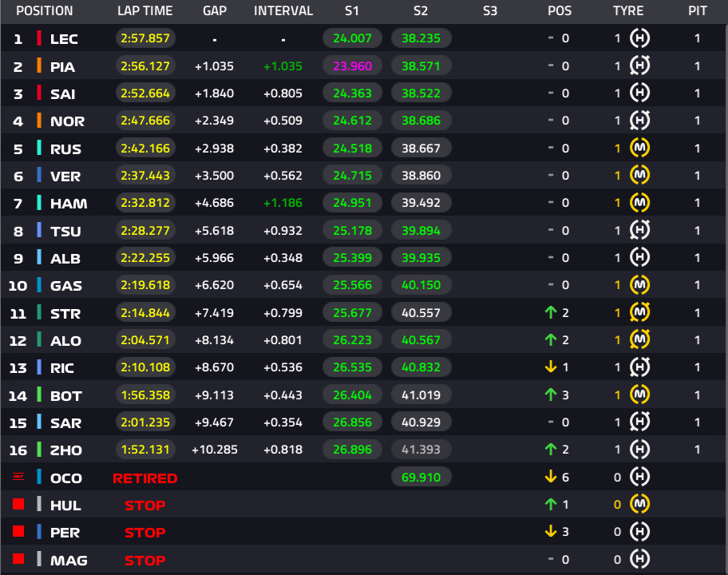Click the medium tyre icon in HAM row
The image size is (728, 575).
(x=639, y=203)
